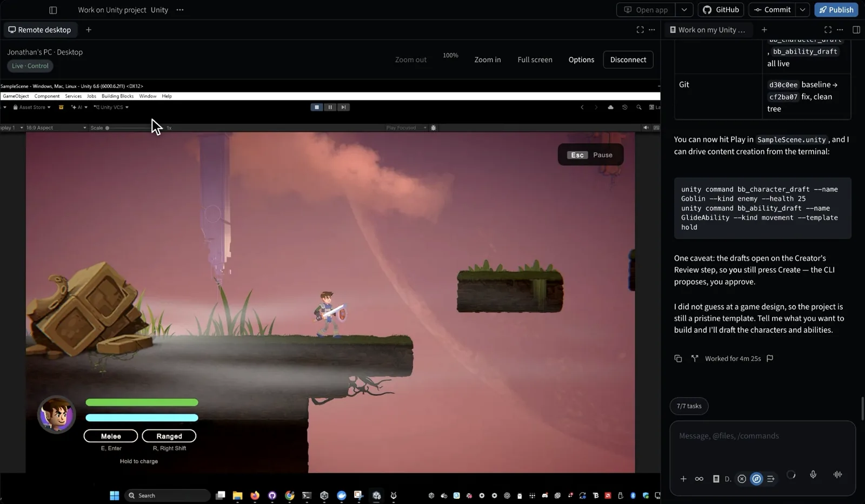Open the 16:9 Aspect dropdown
865x504 pixels.
click(x=56, y=128)
